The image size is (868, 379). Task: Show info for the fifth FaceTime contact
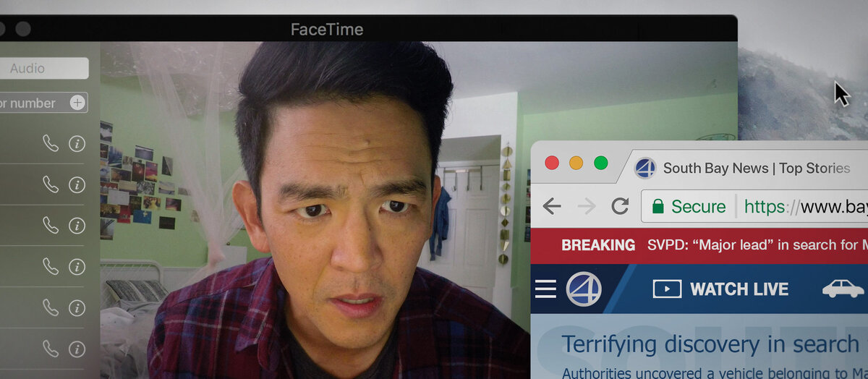tap(77, 308)
